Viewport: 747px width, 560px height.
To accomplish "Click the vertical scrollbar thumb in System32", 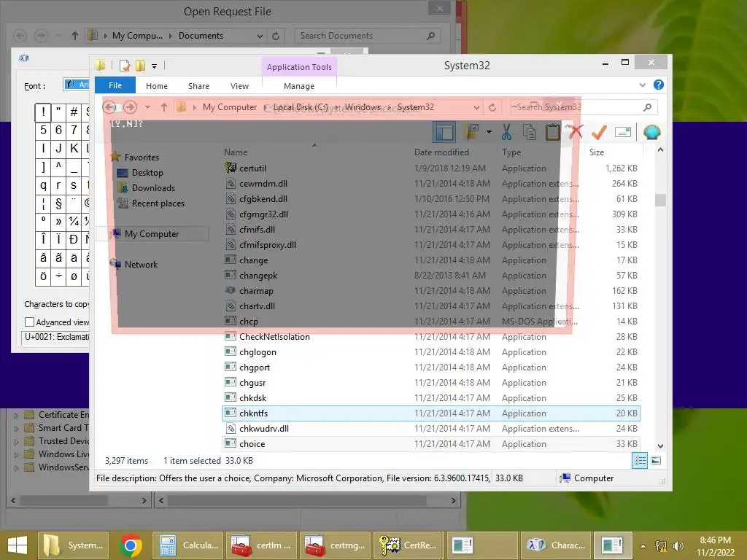I will tap(660, 200).
